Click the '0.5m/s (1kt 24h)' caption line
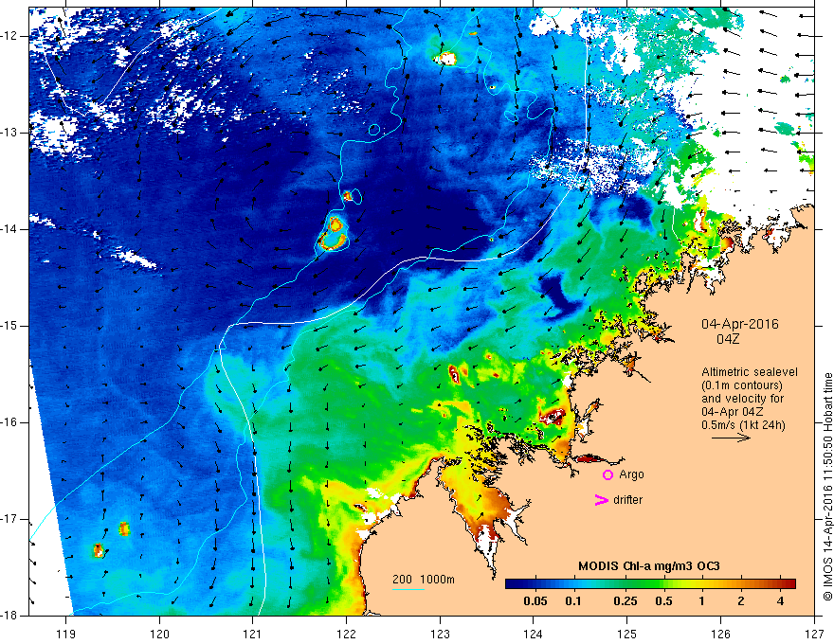The width and height of the screenshot is (834, 644). [x=743, y=425]
